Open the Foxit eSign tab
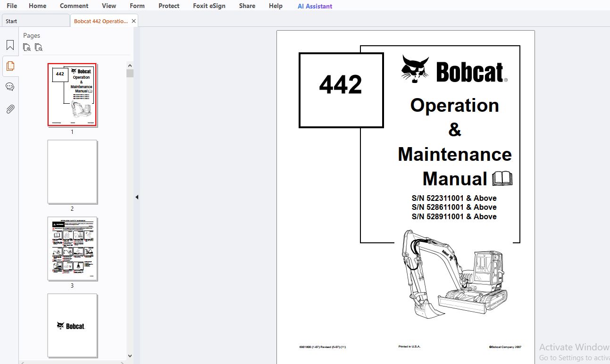This screenshot has width=610, height=364. pos(209,6)
